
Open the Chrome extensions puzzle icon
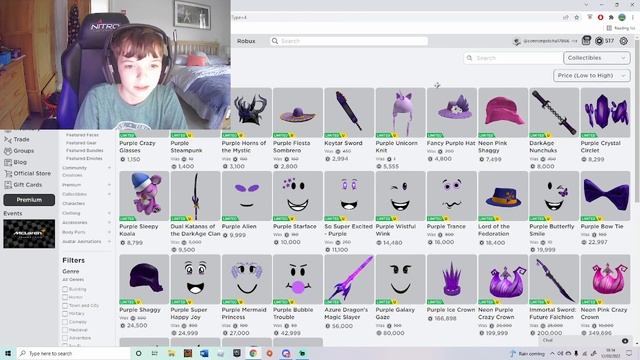[x=611, y=18]
